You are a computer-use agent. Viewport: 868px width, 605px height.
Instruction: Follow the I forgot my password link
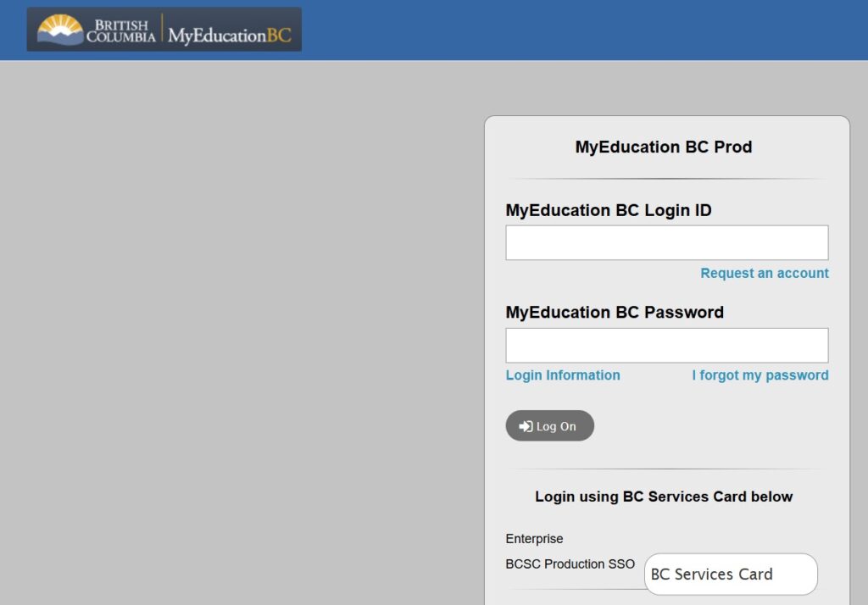click(760, 375)
